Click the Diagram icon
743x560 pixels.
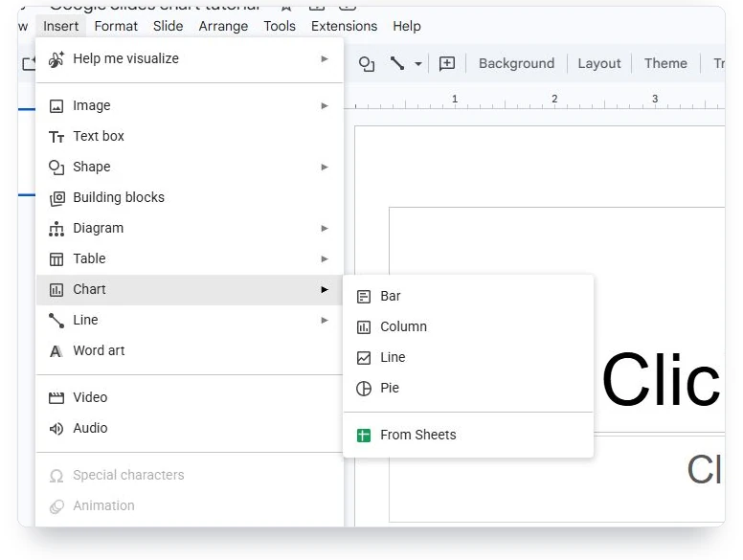56,229
